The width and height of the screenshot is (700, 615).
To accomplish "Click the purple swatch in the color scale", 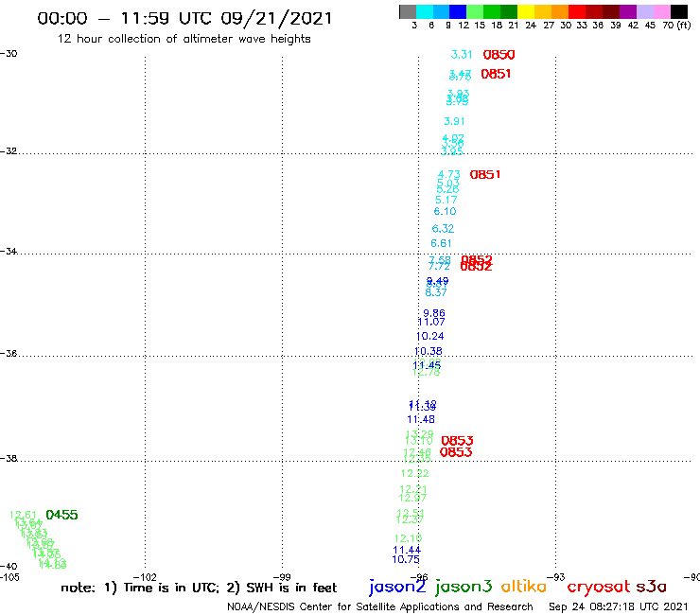I will tap(628, 11).
